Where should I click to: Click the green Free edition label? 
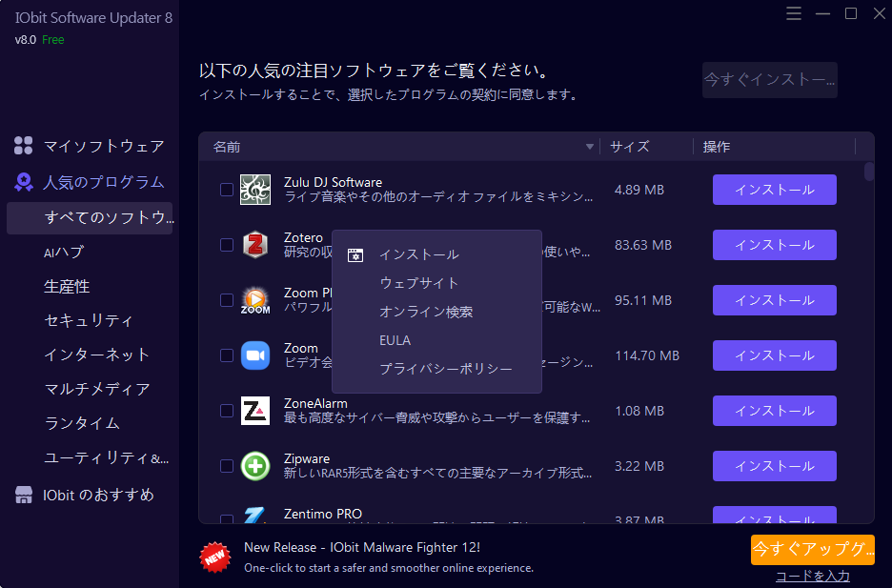tap(53, 40)
